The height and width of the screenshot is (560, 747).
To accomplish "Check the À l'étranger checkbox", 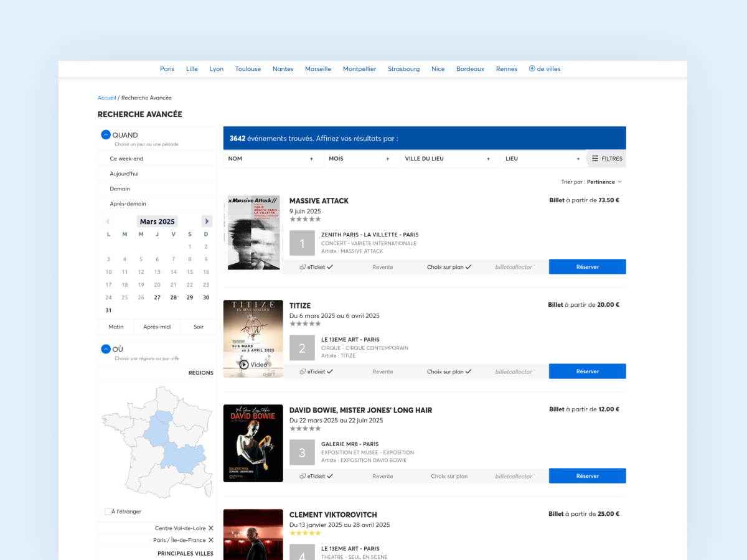I will pos(109,511).
